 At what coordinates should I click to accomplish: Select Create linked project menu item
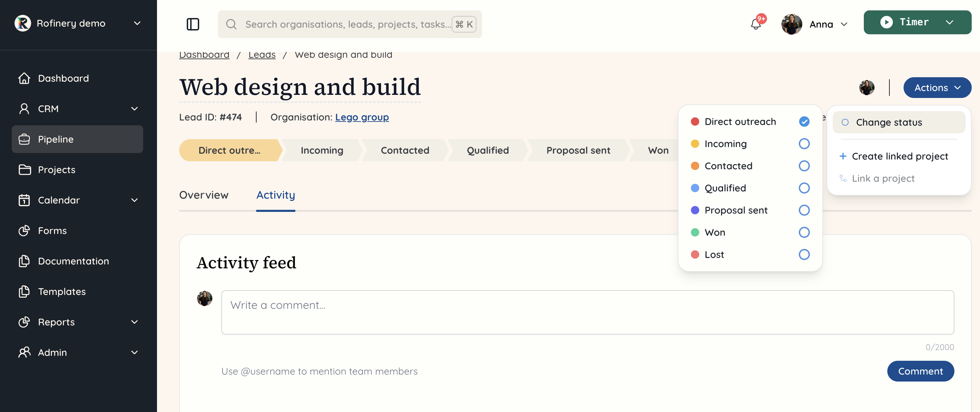[899, 156]
